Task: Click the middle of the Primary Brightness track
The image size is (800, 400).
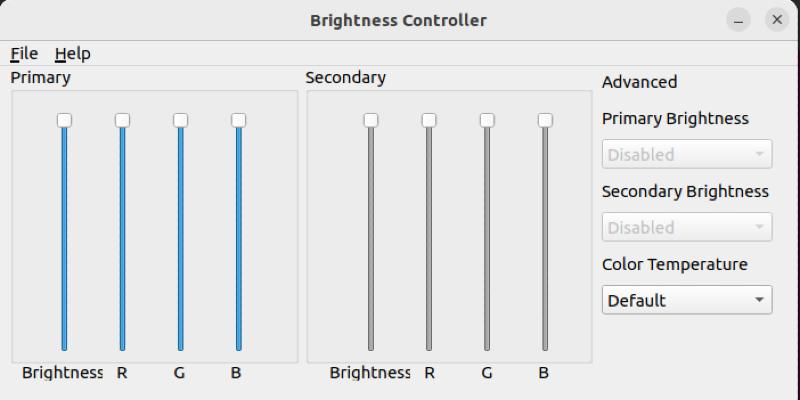Action: (x=64, y=235)
